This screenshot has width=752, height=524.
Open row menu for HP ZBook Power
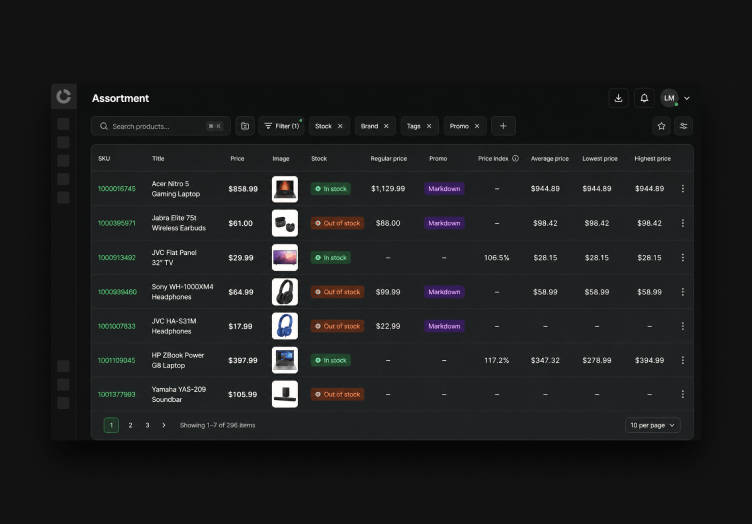pos(682,361)
